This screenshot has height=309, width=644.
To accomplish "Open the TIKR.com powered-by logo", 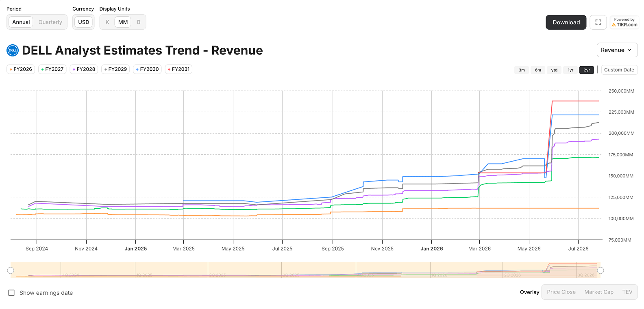I will click(x=624, y=22).
